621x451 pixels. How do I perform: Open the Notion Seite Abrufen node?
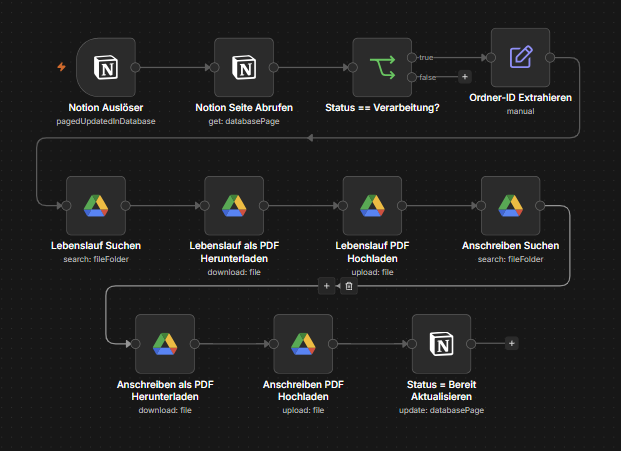click(x=244, y=67)
